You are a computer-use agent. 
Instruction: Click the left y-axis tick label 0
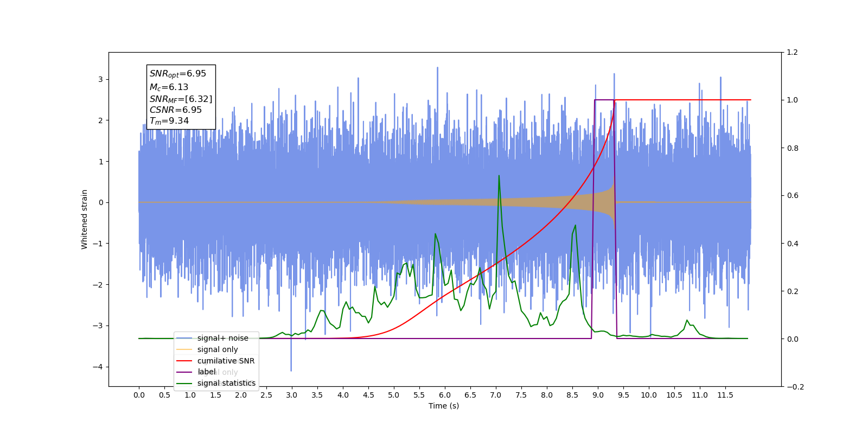tap(100, 202)
